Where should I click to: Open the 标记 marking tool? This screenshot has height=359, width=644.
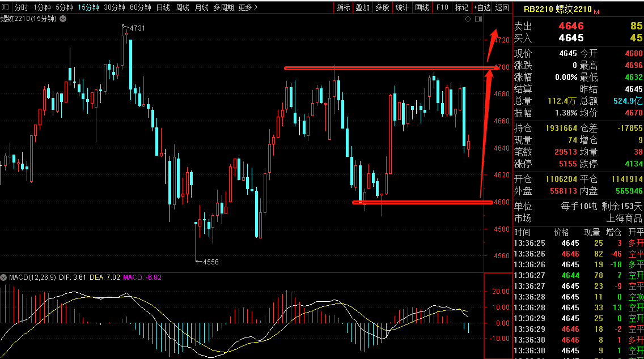(461, 7)
